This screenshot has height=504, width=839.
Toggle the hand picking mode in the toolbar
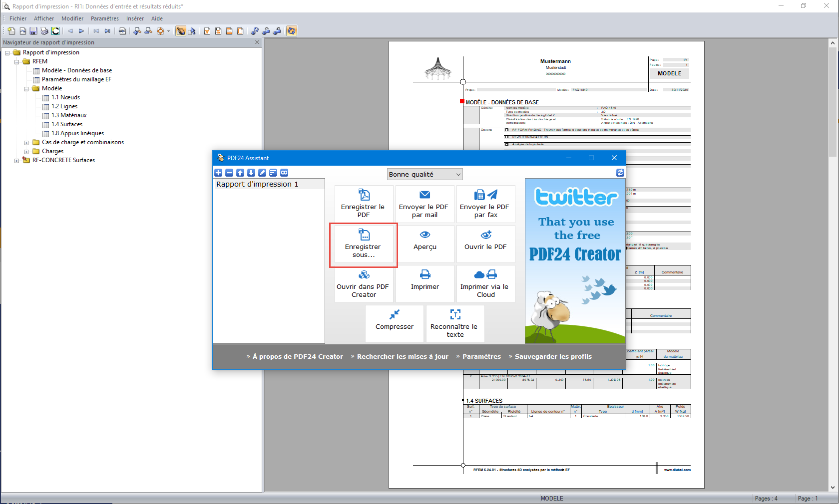click(x=181, y=31)
